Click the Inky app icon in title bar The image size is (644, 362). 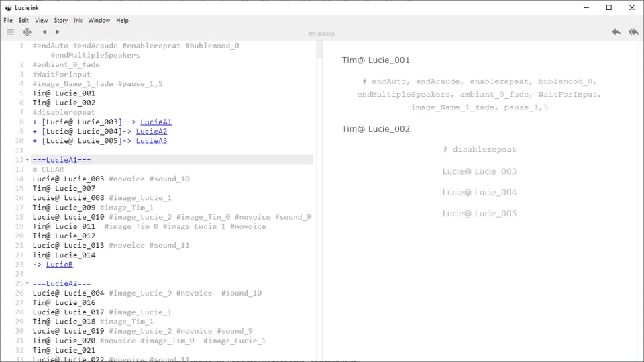point(8,8)
